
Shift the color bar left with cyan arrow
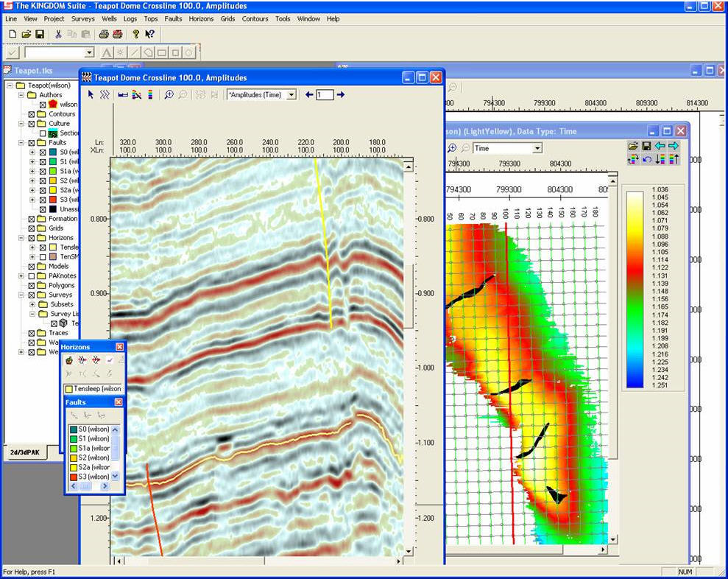pos(660,147)
